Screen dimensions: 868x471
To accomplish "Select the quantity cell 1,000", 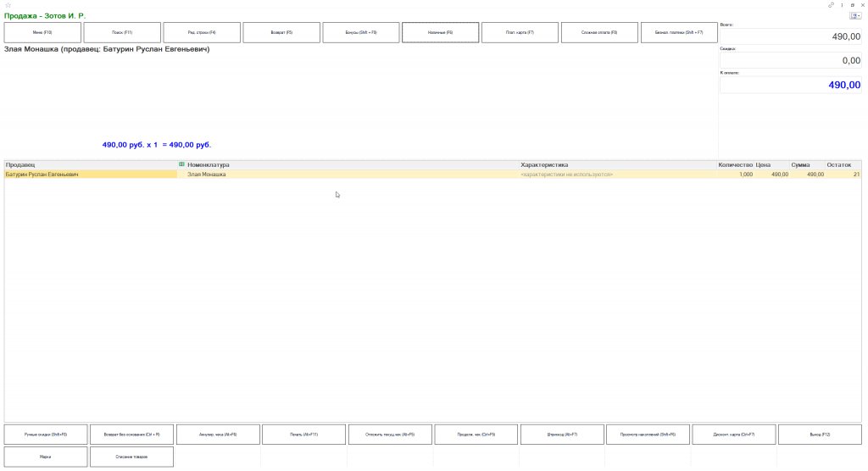I will coord(735,175).
